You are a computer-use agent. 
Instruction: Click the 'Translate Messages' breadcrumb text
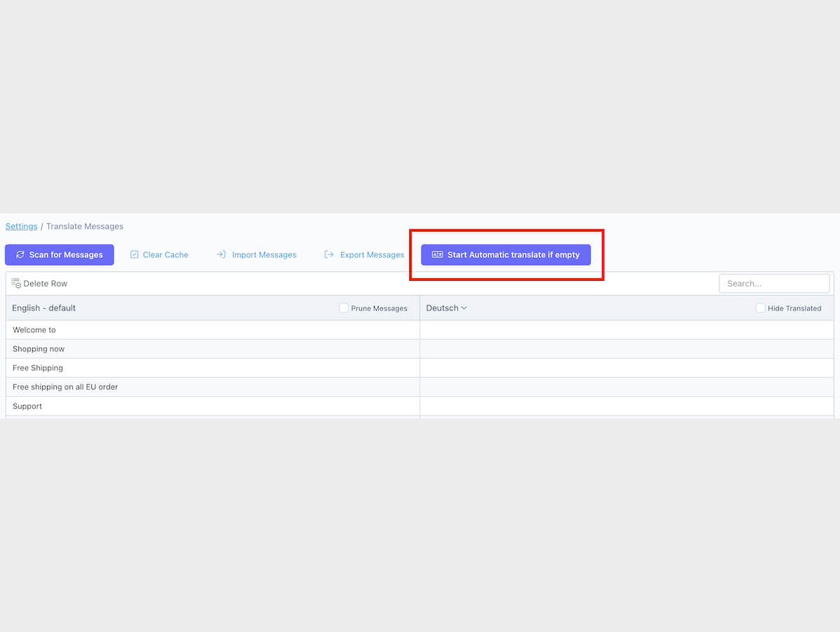tap(85, 226)
